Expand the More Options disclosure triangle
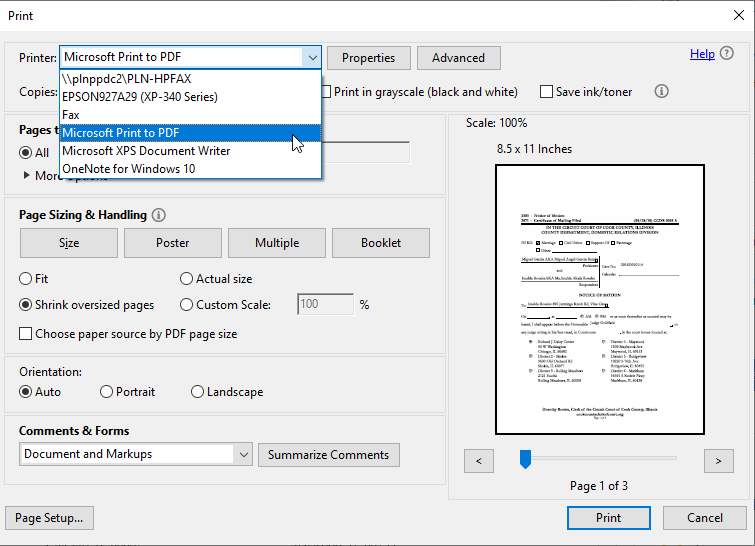This screenshot has width=755, height=546. [x=27, y=176]
